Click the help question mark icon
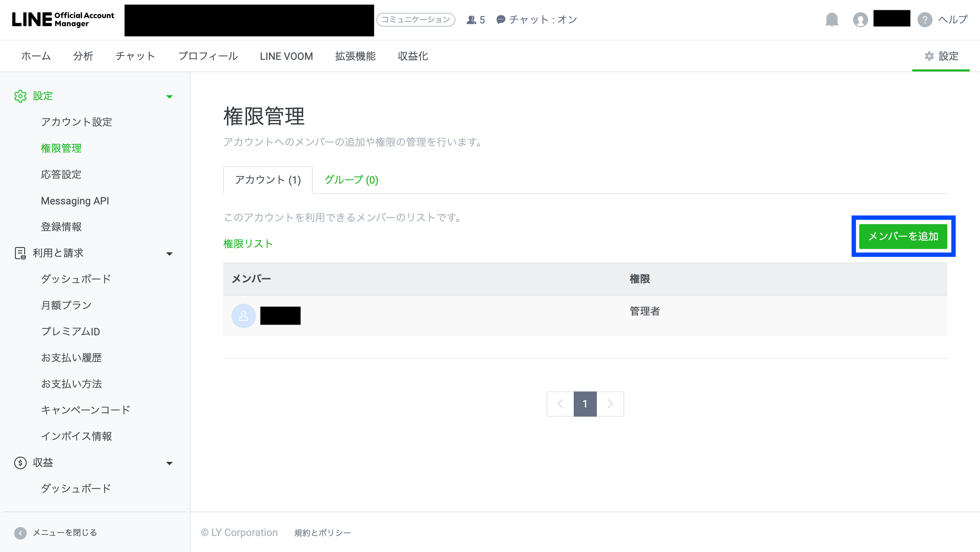Screen dimensions: 980x552 (x=925, y=19)
